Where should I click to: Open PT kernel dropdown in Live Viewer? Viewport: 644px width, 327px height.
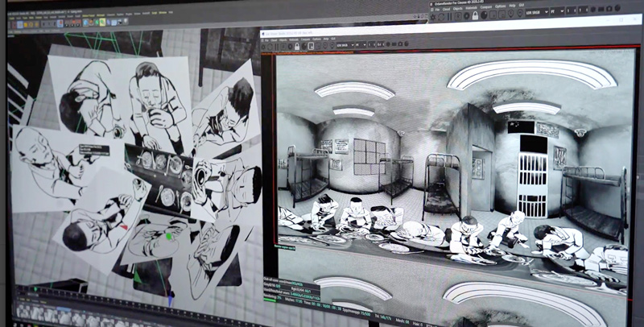[361, 45]
